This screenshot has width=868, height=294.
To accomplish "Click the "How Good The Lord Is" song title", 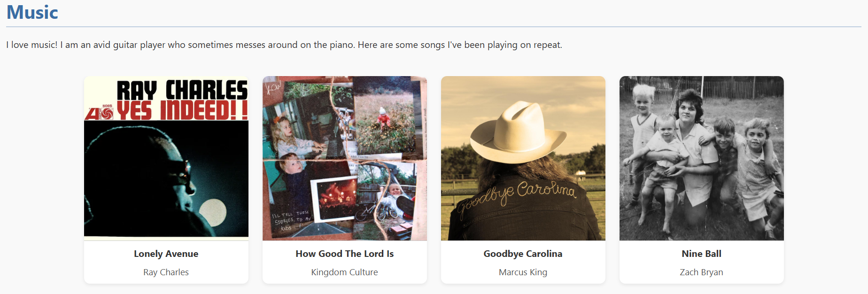I will coord(345,254).
